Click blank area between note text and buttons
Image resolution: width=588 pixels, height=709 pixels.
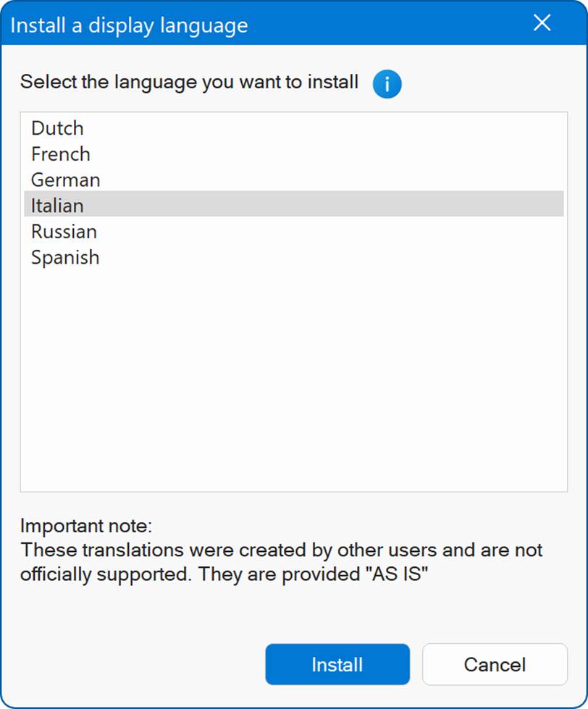(x=293, y=612)
